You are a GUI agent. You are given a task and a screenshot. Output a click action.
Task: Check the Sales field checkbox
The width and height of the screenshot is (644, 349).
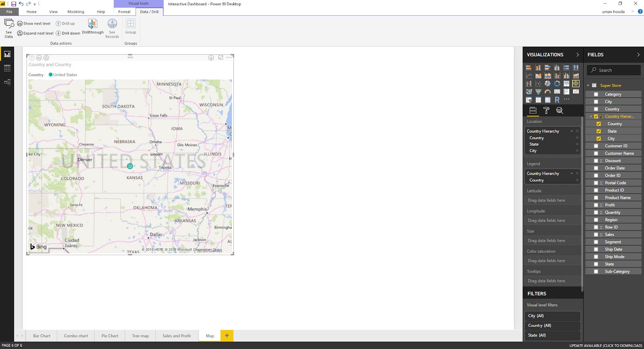(x=596, y=235)
